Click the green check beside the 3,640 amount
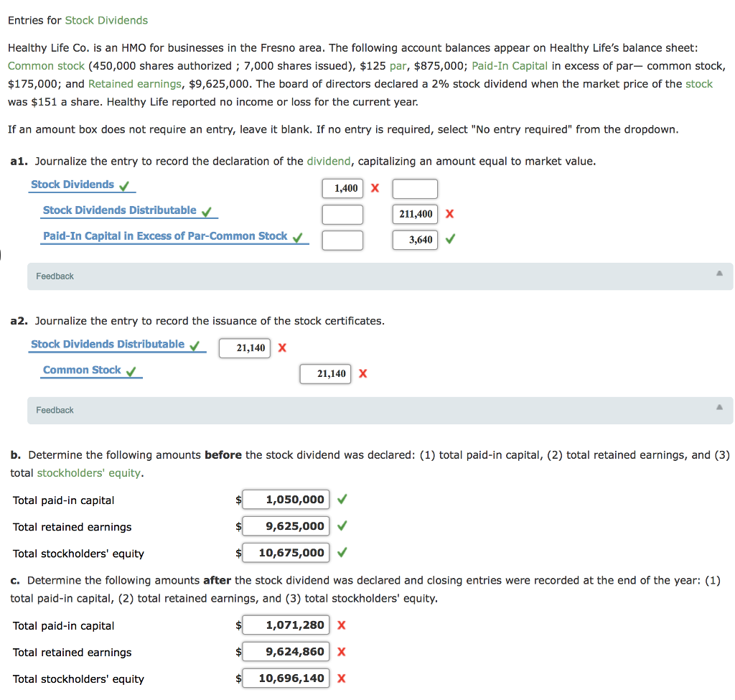735x700 pixels. pos(450,240)
